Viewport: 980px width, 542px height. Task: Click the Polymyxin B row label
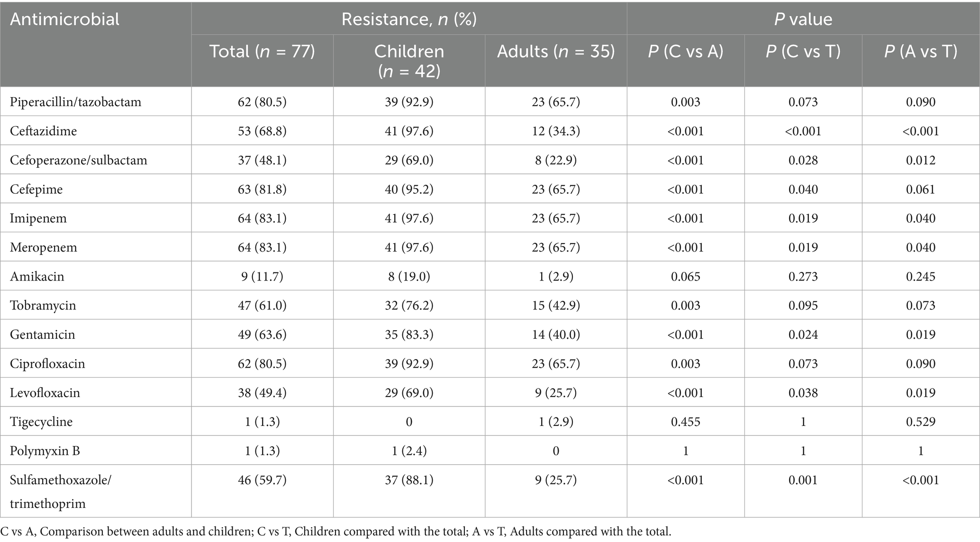pos(45,451)
